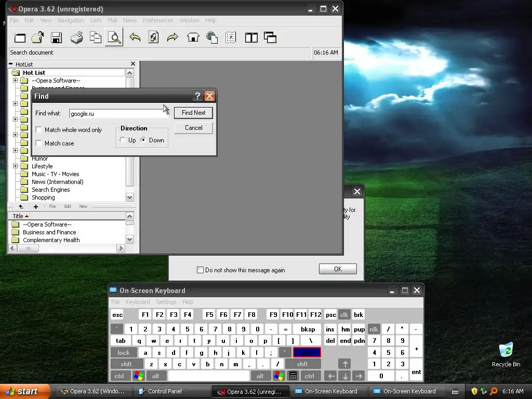
Task: Click OK in the message dialog
Action: pos(338,269)
